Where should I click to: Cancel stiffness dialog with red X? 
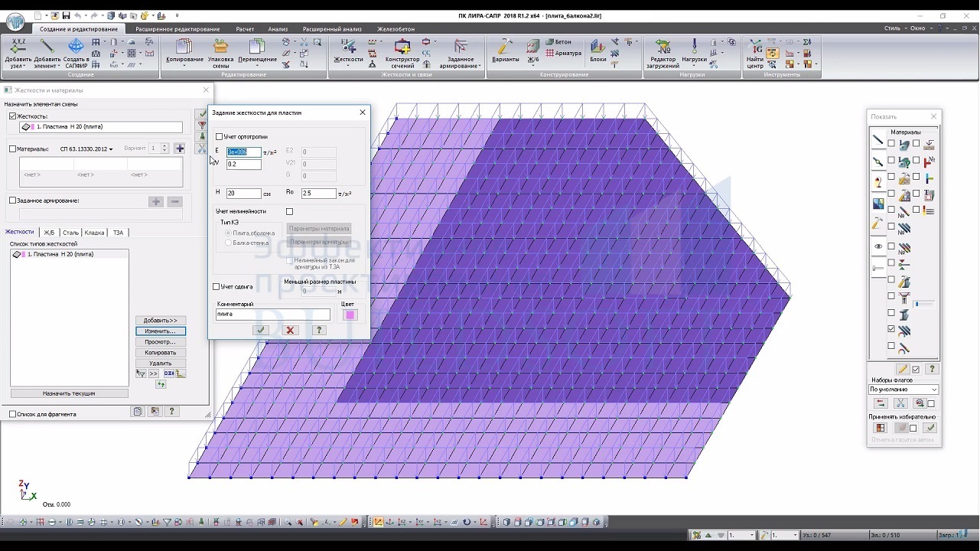click(x=290, y=331)
